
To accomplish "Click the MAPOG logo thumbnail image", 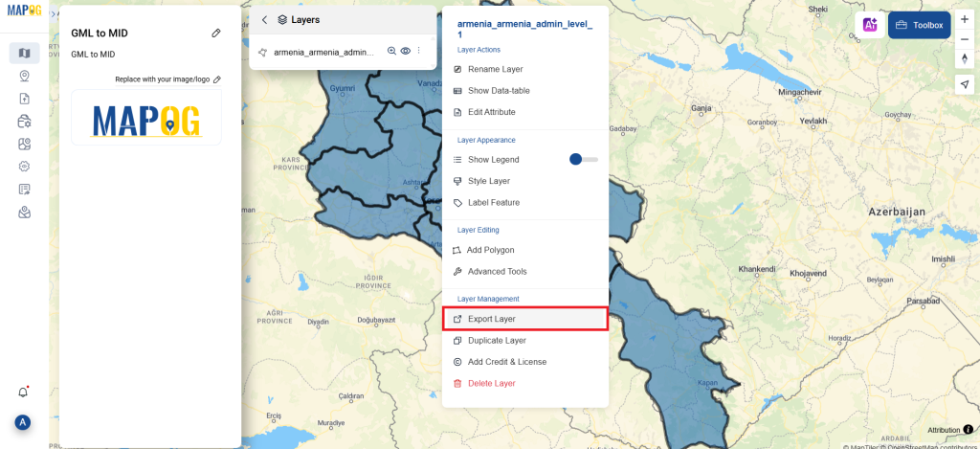I will pos(146,118).
